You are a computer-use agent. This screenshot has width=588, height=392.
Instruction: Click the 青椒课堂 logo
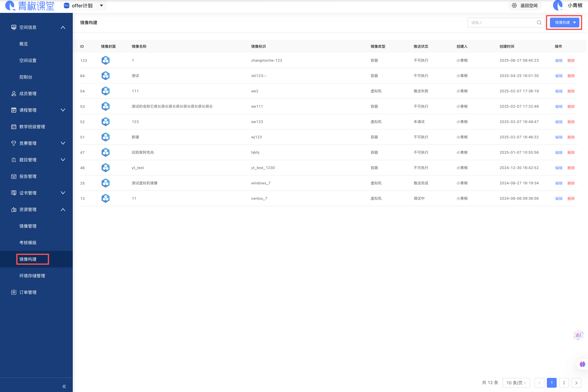pos(30,6)
